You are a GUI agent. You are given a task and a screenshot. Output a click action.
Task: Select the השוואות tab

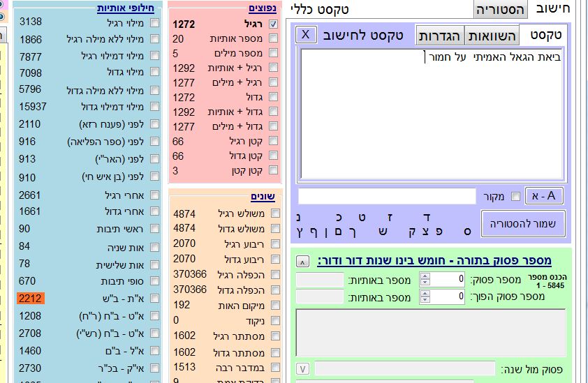pyautogui.click(x=492, y=35)
